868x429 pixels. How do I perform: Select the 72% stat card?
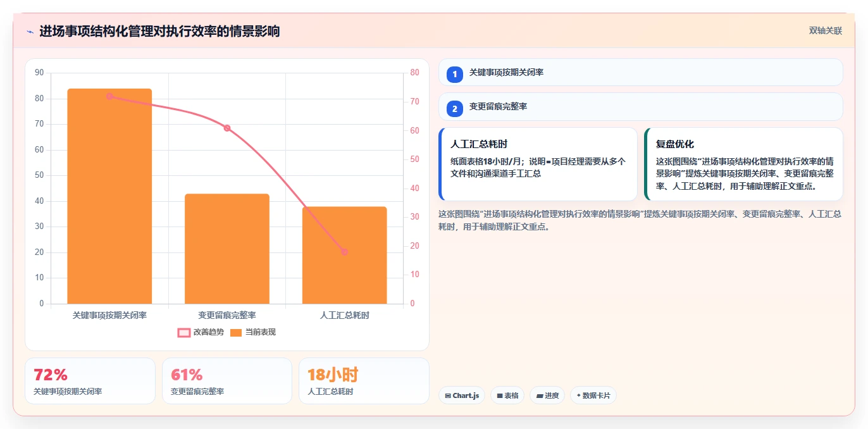[x=90, y=381]
